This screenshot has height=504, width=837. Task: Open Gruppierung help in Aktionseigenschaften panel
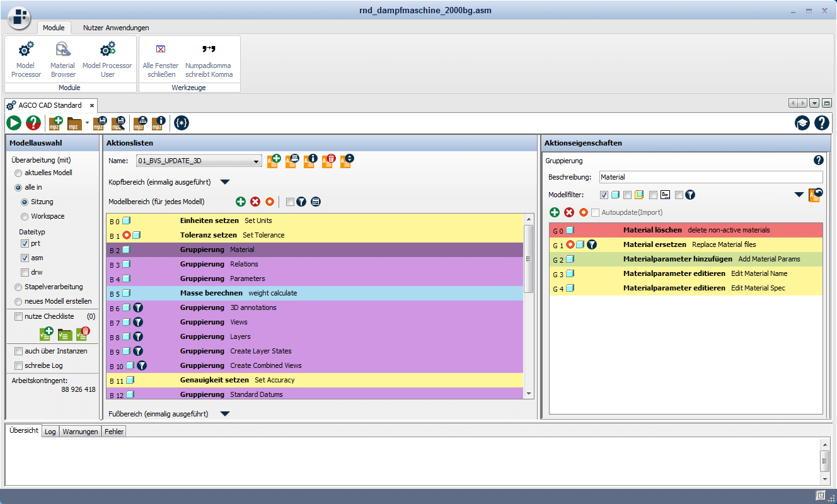tap(819, 160)
